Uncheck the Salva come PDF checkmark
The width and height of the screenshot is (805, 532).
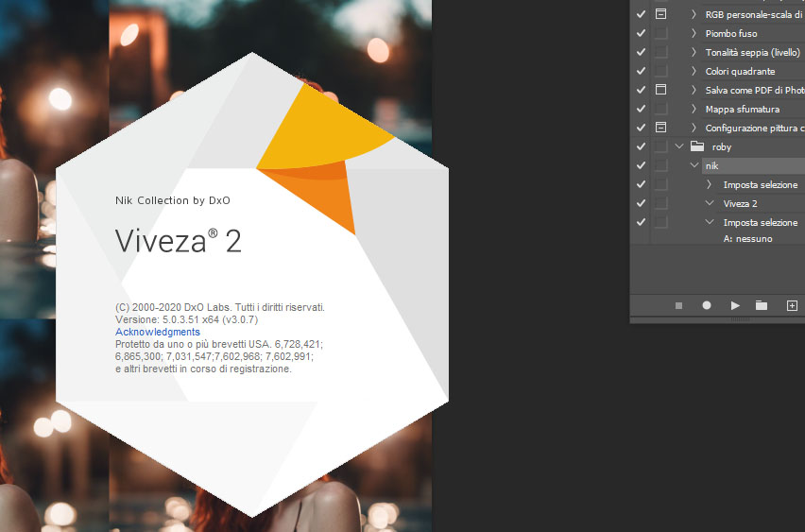pyautogui.click(x=641, y=90)
